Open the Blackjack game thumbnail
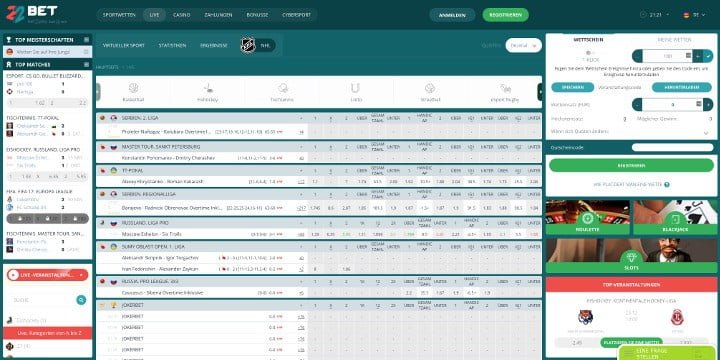The image size is (720, 360). [x=675, y=217]
